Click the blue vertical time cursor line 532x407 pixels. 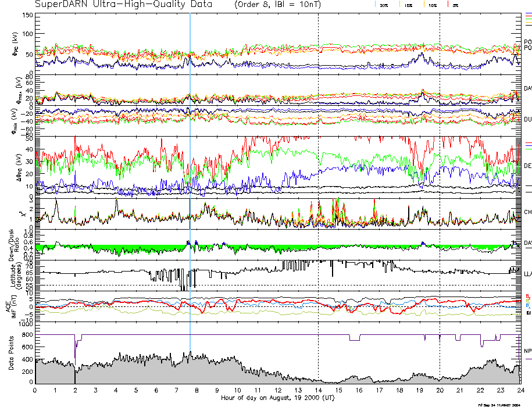pos(190,174)
